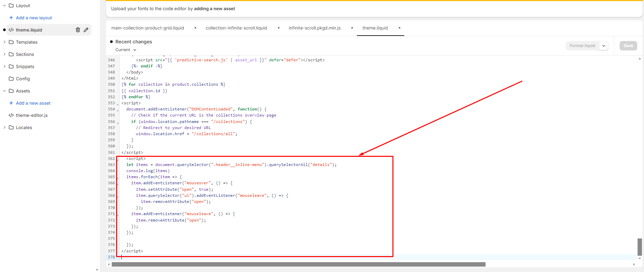Click the vertical scrollbar thumb of the editor
Viewport: 644px width, 272px height.
coord(640,247)
